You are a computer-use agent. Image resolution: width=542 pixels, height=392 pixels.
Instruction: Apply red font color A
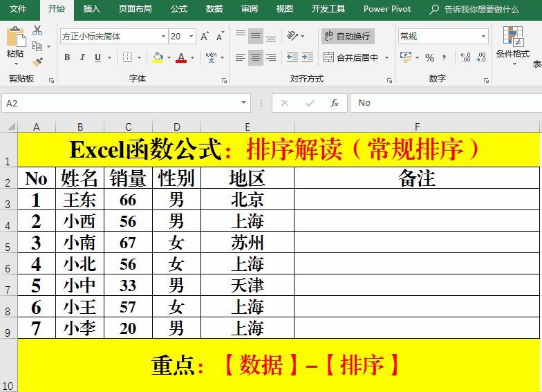point(181,57)
